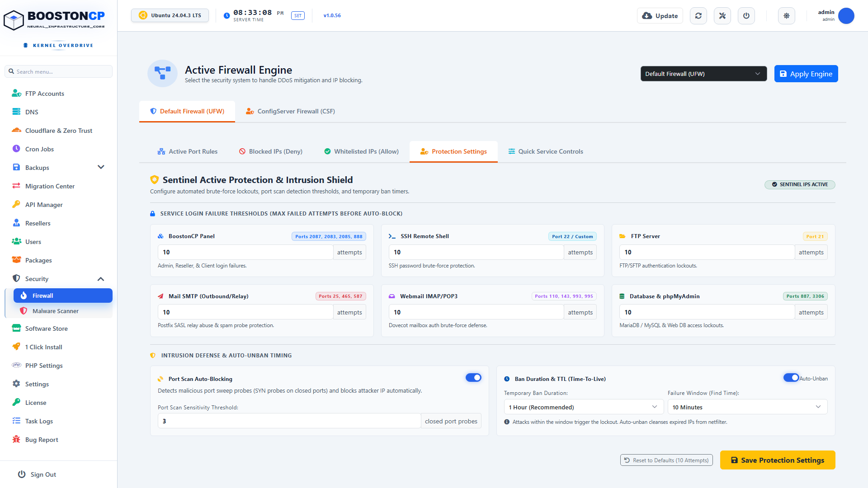Click SET server time button

tap(297, 16)
